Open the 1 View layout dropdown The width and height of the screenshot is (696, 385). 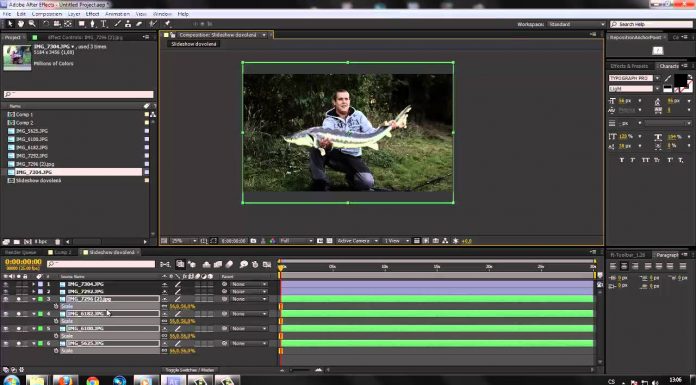[x=396, y=241]
